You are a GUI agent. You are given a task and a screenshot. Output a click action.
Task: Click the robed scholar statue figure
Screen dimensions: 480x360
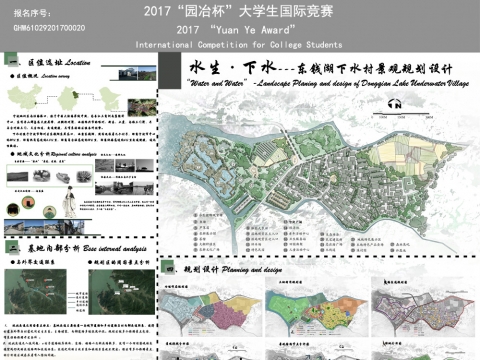pos(69,202)
